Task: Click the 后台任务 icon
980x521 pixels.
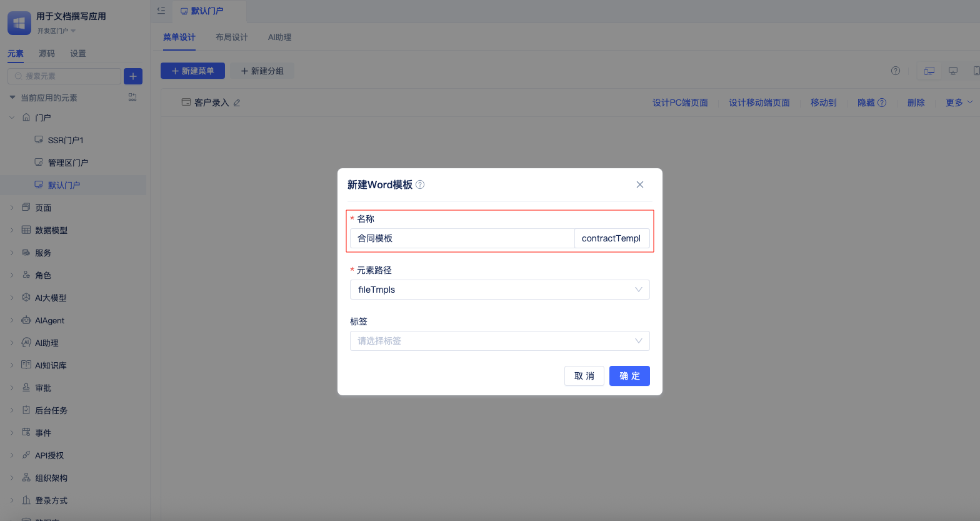Action: 26,410
